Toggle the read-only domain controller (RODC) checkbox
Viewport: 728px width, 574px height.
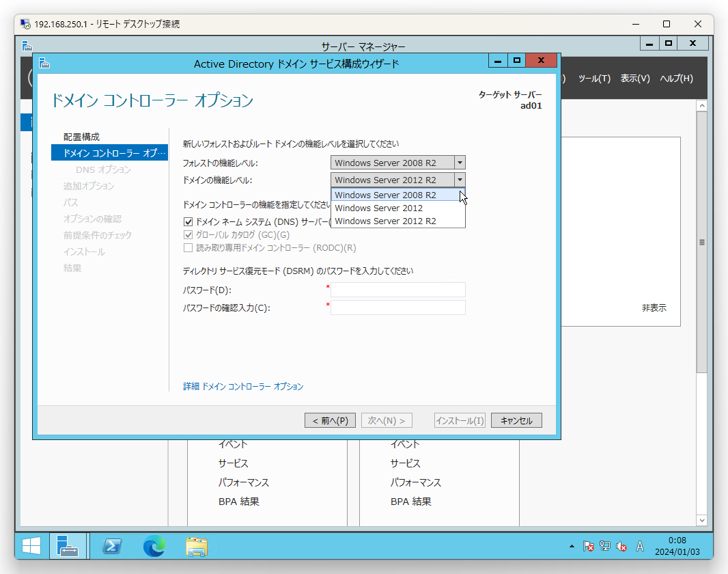coord(188,248)
